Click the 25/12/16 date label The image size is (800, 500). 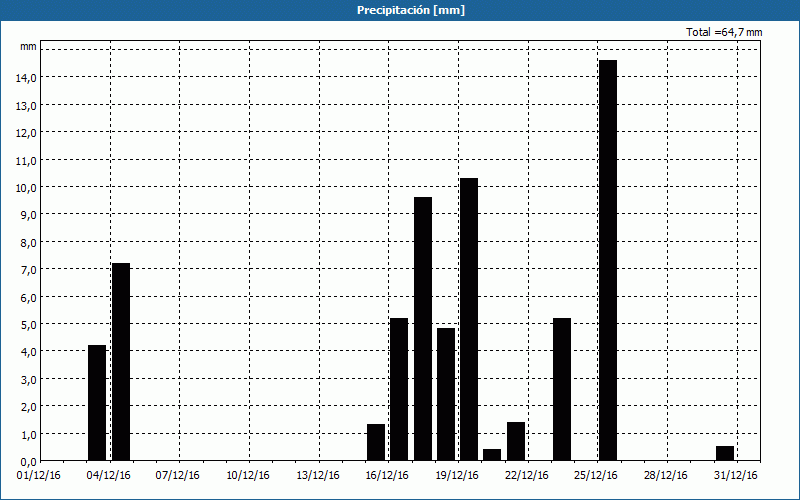tap(596, 476)
